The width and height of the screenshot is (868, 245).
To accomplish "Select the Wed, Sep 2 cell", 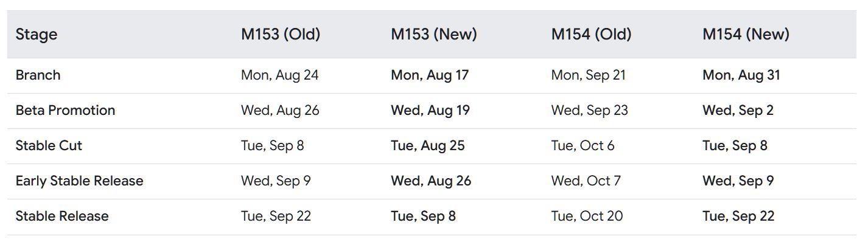I will pyautogui.click(x=738, y=111).
